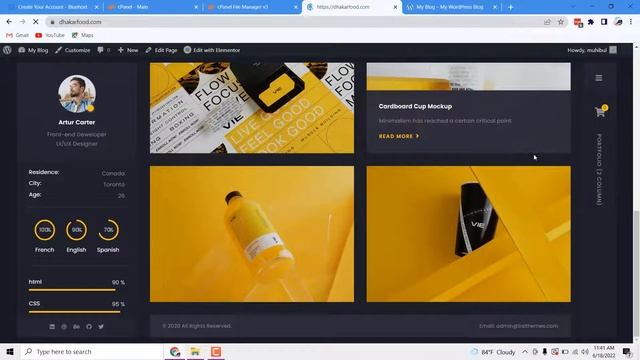Open the GitHub social icon in sidebar footer
Screen dimensions: 640x360
[89, 327]
